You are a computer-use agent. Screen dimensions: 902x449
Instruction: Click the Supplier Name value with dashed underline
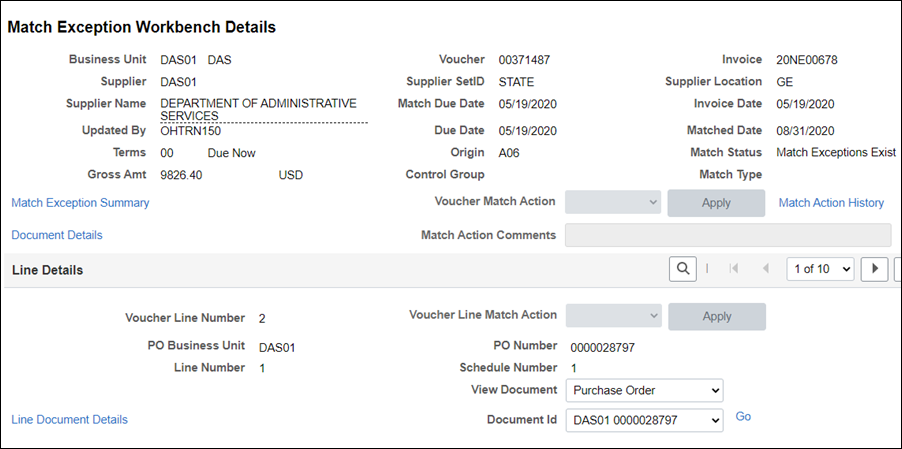[x=258, y=110]
